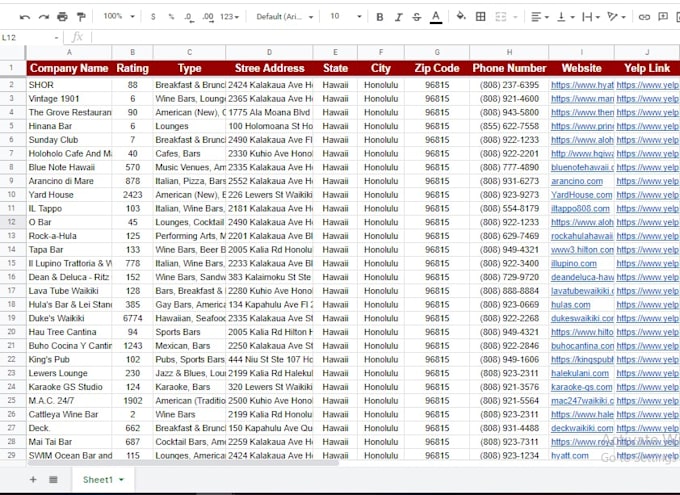This screenshot has height=495, width=680.
Task: Click the Name box showing L12
Action: coord(29,37)
